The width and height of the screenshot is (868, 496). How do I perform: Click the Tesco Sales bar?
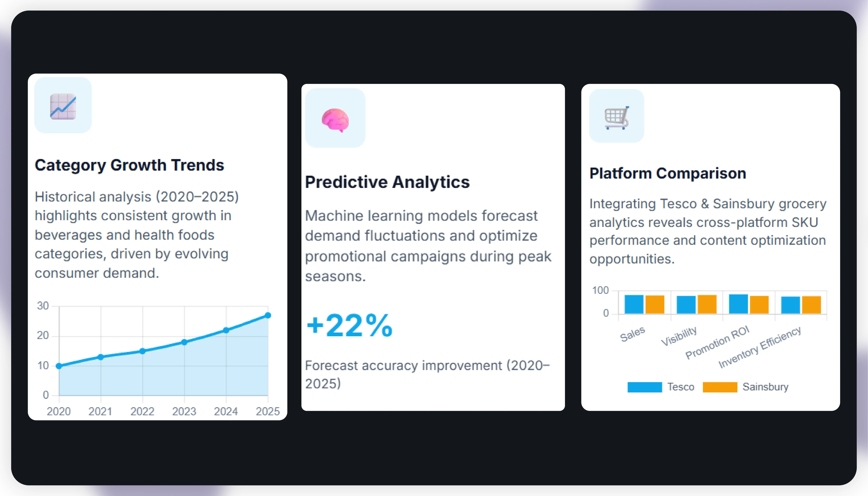point(634,304)
